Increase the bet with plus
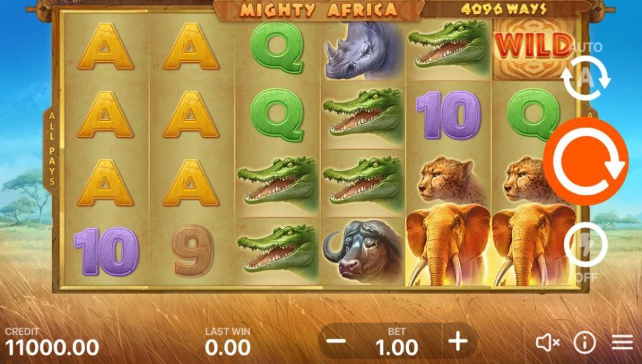Image resolution: width=642 pixels, height=364 pixels. tap(458, 341)
